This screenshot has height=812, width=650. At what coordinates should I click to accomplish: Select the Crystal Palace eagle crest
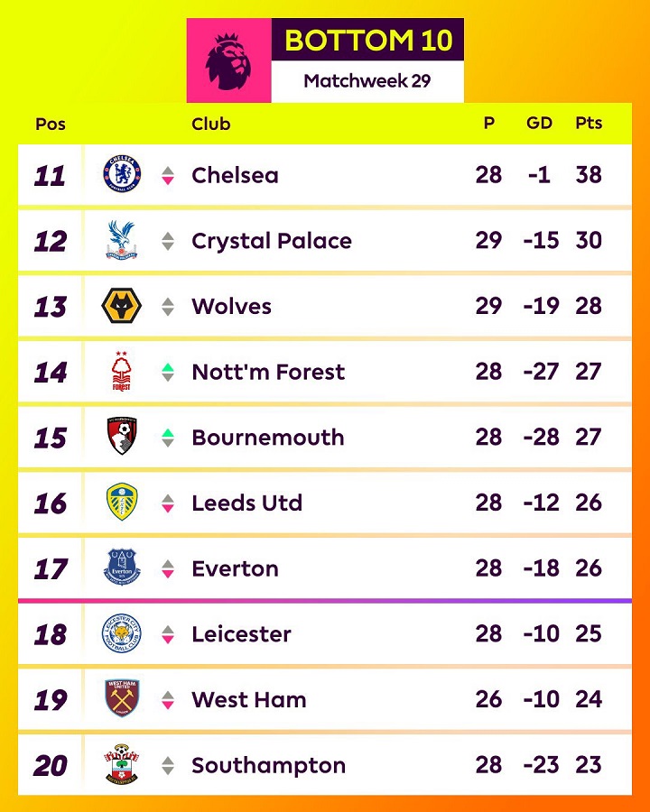pyautogui.click(x=122, y=240)
